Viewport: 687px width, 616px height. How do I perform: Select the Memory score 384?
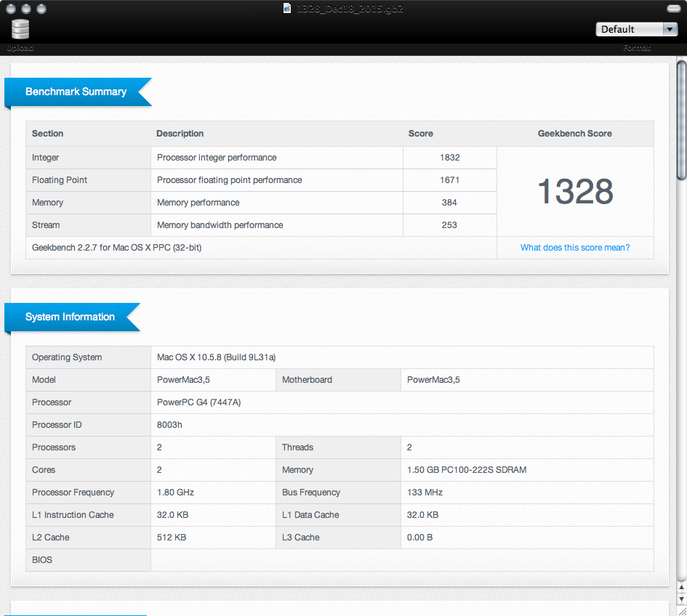click(x=449, y=203)
